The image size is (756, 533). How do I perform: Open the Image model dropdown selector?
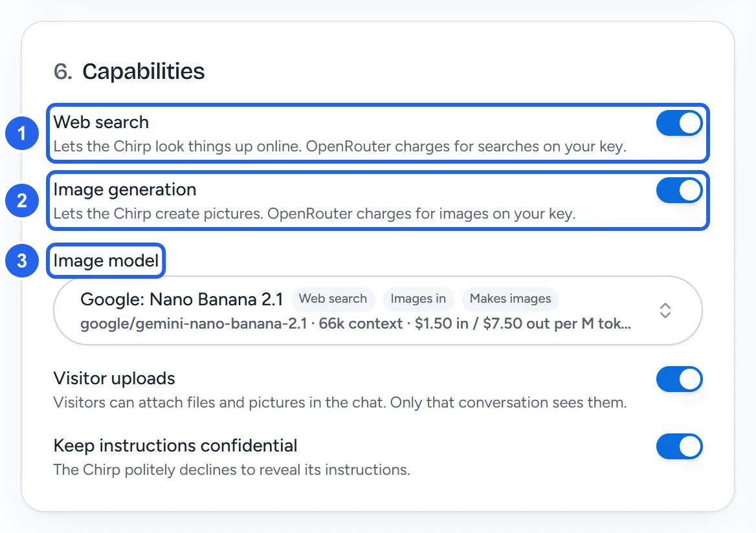tap(377, 310)
